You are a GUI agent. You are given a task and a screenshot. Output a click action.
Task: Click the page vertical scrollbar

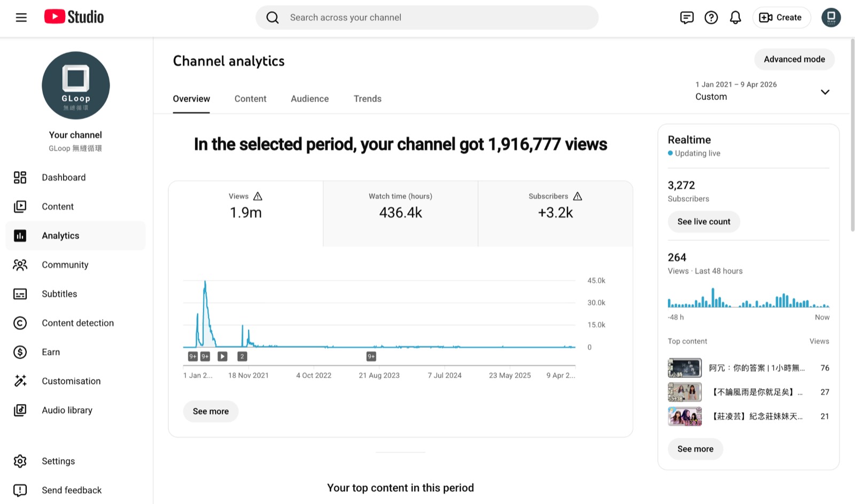(852, 135)
